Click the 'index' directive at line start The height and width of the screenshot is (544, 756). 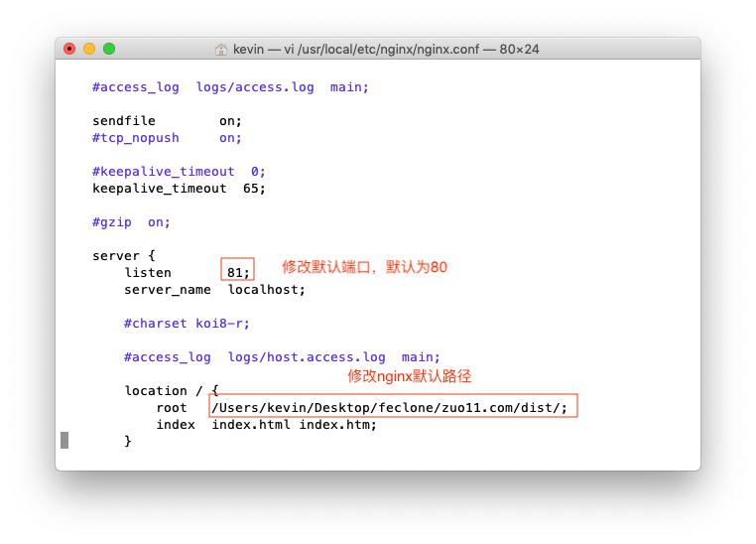176,425
